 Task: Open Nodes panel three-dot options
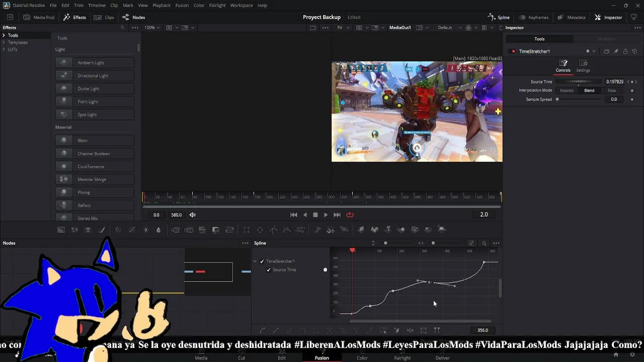[x=245, y=243]
